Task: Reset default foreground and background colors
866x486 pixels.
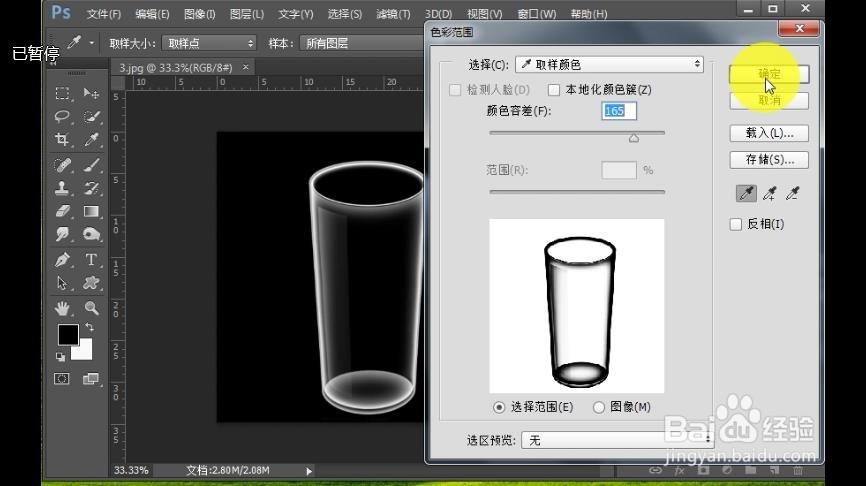Action: pos(60,357)
